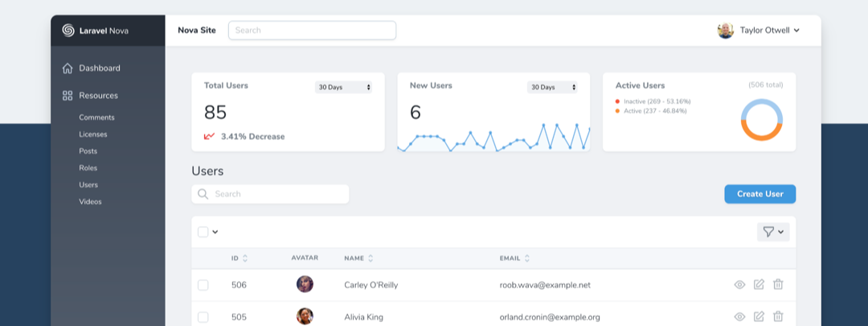The width and height of the screenshot is (868, 326).
Task: Select Resources in the sidebar
Action: coord(99,95)
